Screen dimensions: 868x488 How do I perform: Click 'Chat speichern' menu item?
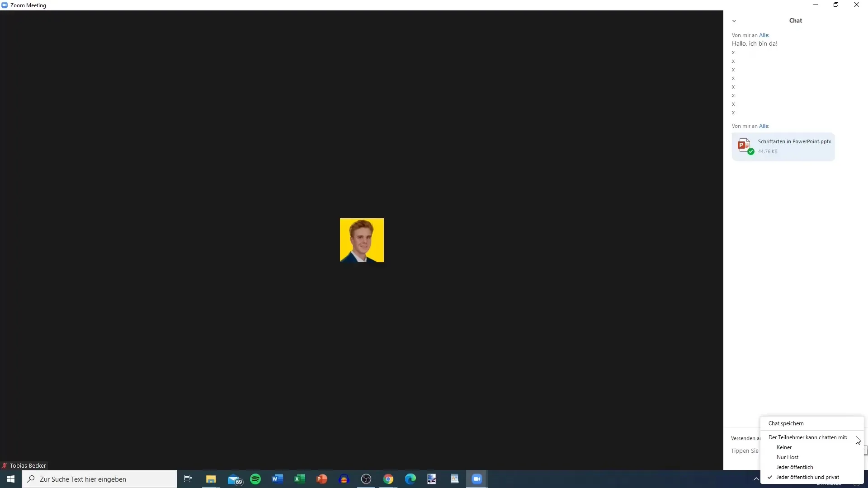click(x=786, y=423)
